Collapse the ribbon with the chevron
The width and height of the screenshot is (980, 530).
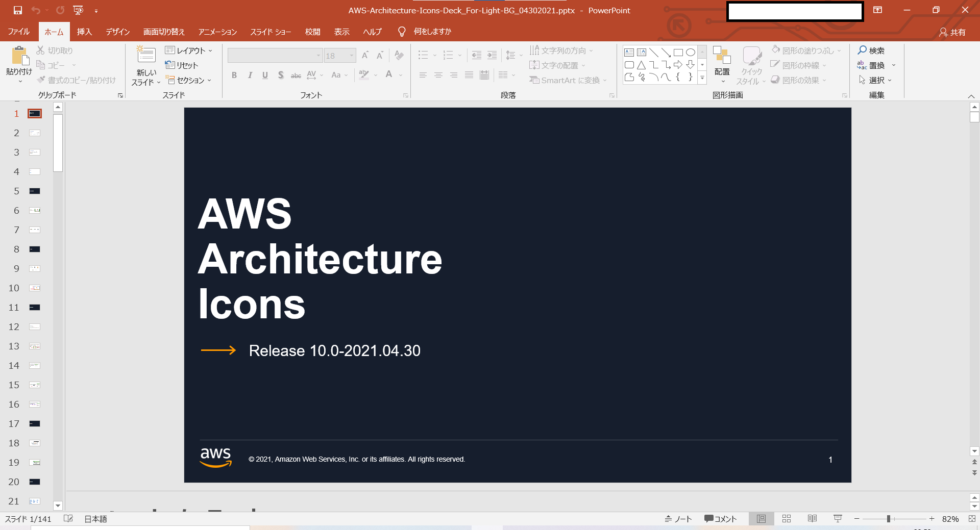pyautogui.click(x=971, y=96)
